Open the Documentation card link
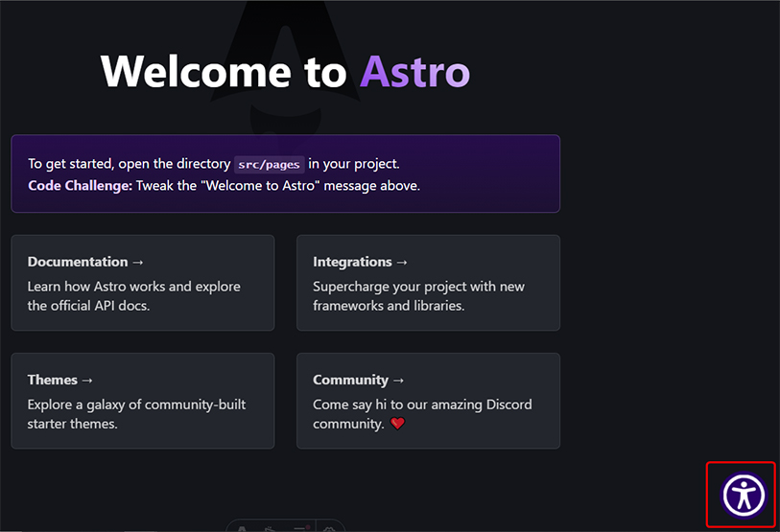The height and width of the screenshot is (532, 780). click(143, 283)
